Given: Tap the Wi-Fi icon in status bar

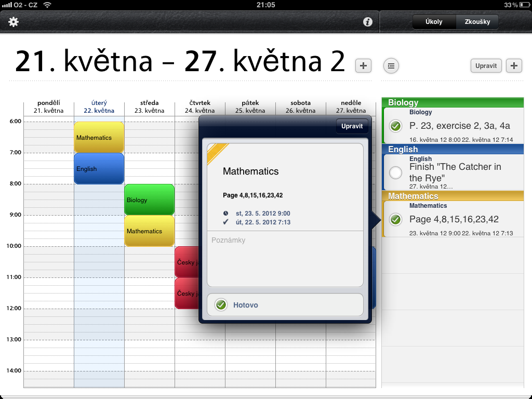Looking at the screenshot, I should (47, 5).
